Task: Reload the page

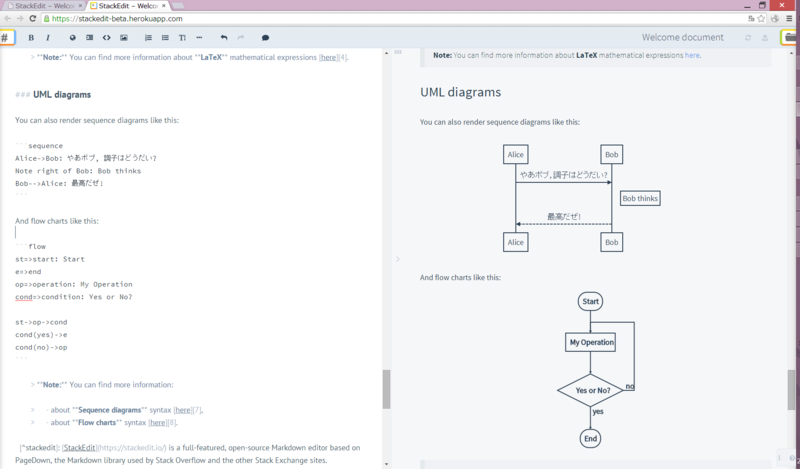Action: coord(33,18)
